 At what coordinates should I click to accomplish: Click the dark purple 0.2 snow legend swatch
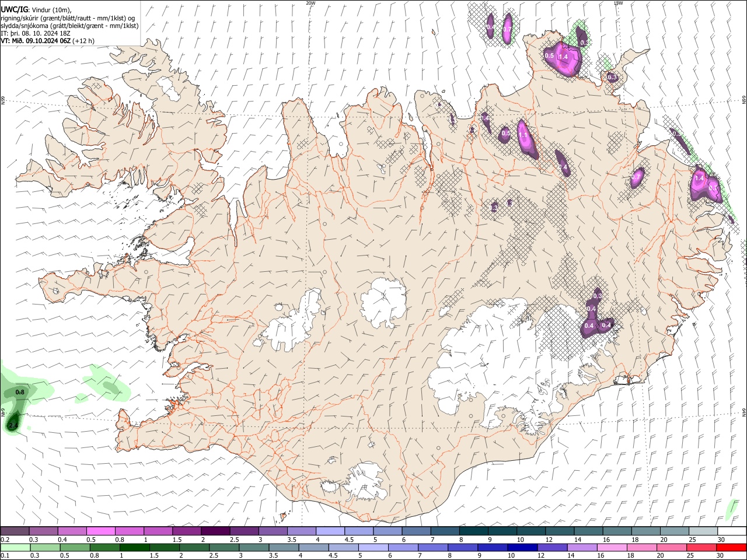click(x=15, y=531)
